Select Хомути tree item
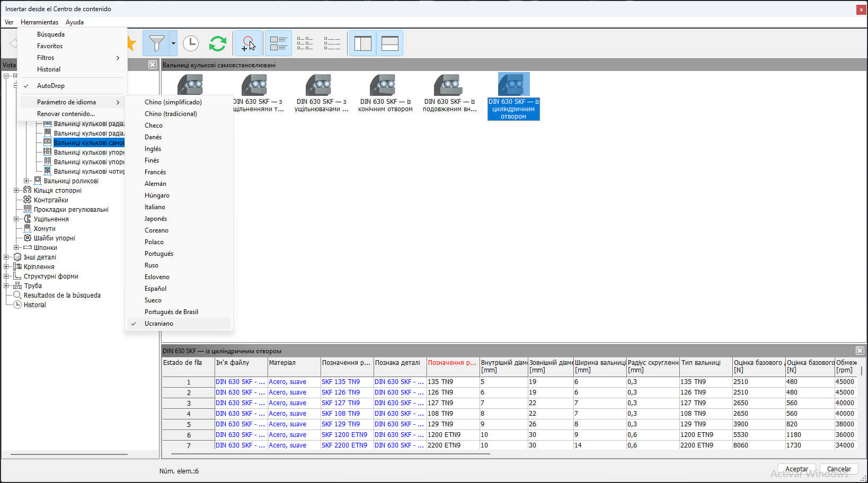Screen dimensions: 868x483 45,229
